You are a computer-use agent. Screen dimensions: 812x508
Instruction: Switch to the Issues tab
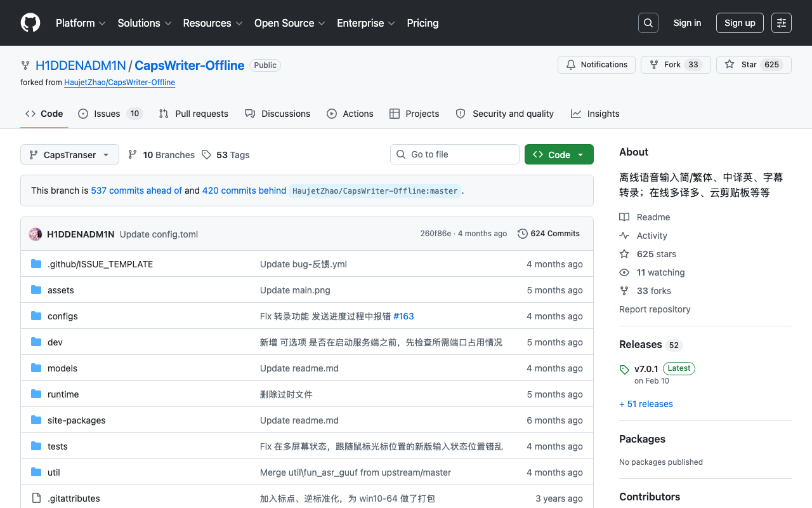110,114
